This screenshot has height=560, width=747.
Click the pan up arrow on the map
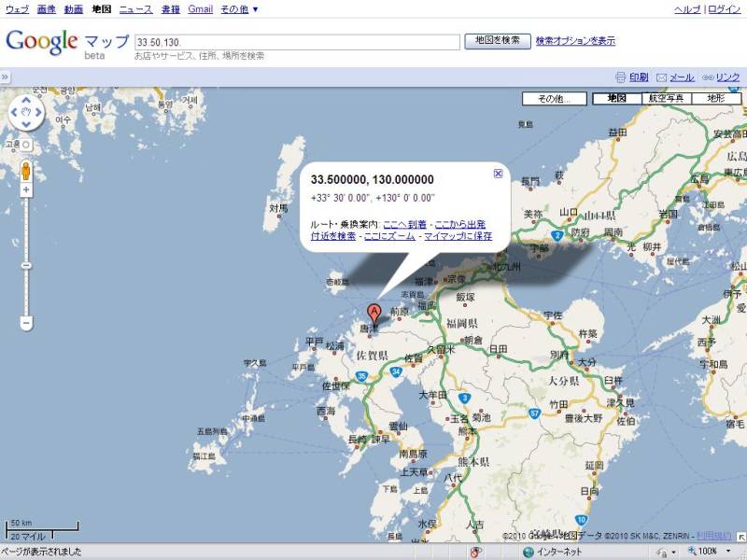pyautogui.click(x=26, y=99)
